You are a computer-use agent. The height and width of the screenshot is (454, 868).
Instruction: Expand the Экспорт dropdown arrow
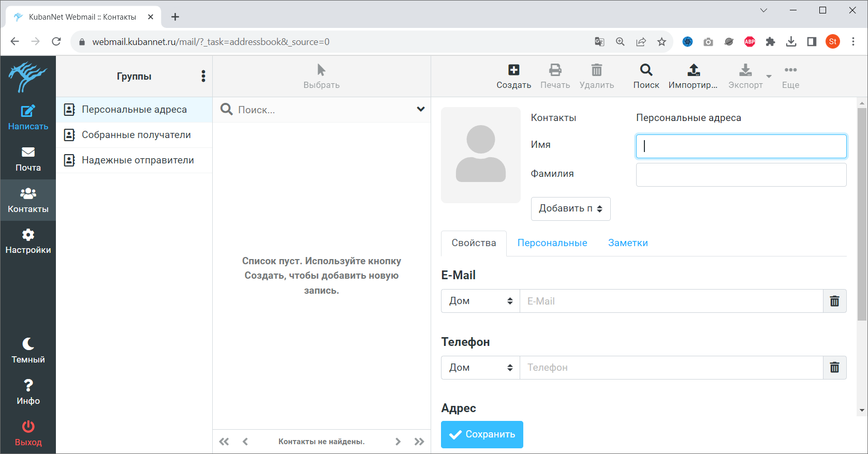(769, 77)
